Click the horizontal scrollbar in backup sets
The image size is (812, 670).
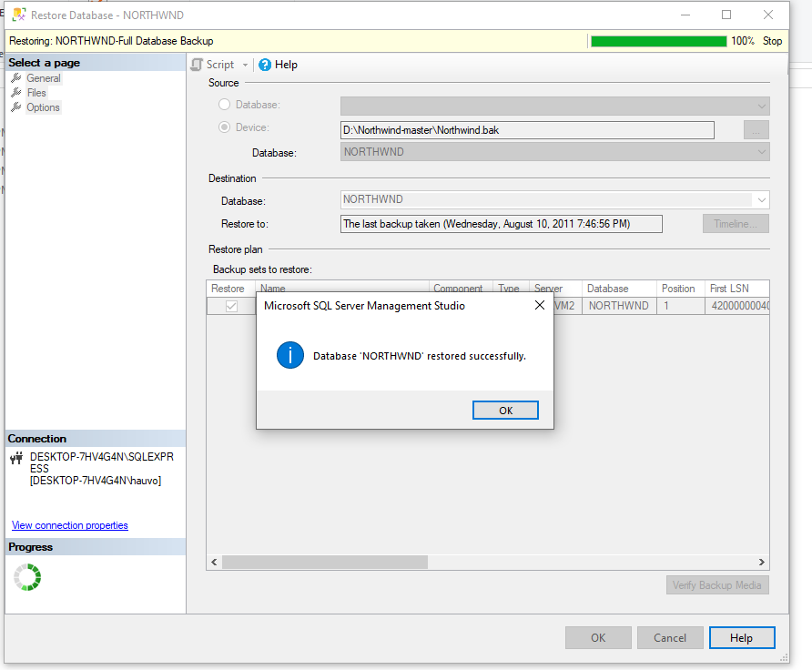(324, 563)
